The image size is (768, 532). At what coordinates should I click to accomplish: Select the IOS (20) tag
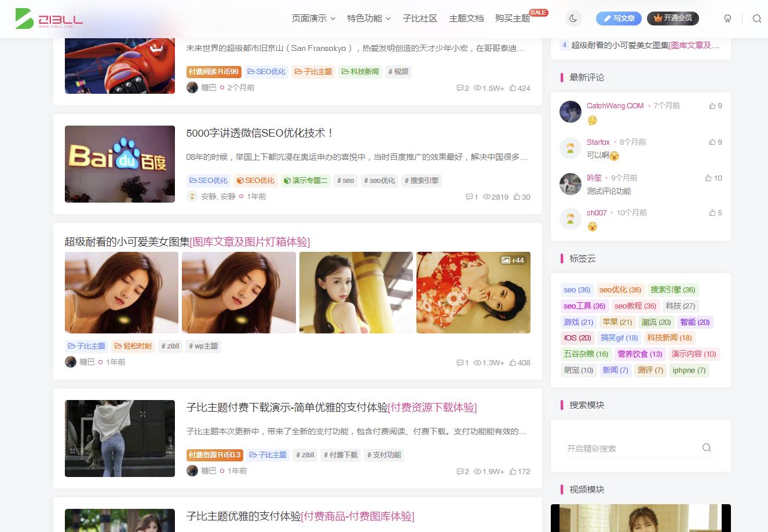(577, 338)
